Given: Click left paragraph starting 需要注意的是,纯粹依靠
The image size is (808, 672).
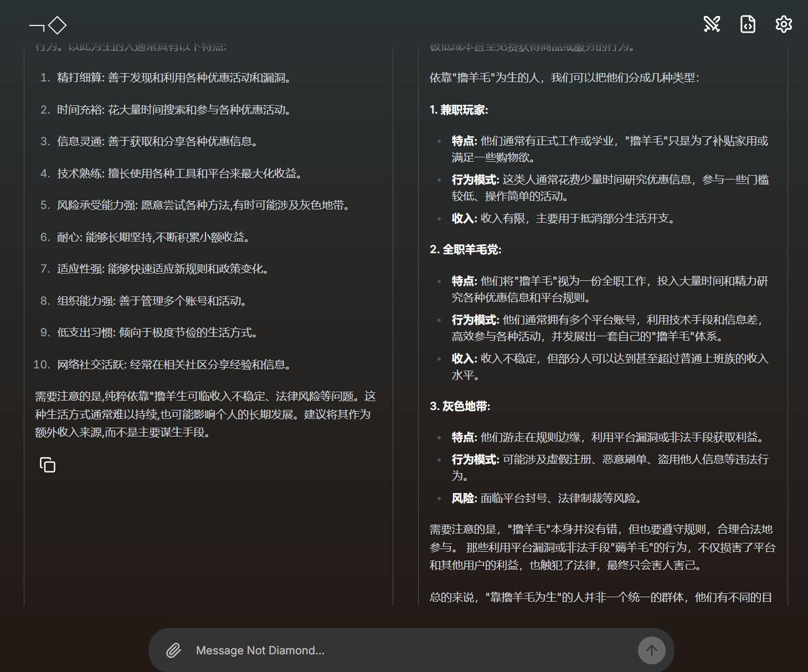Looking at the screenshot, I should pyautogui.click(x=205, y=414).
